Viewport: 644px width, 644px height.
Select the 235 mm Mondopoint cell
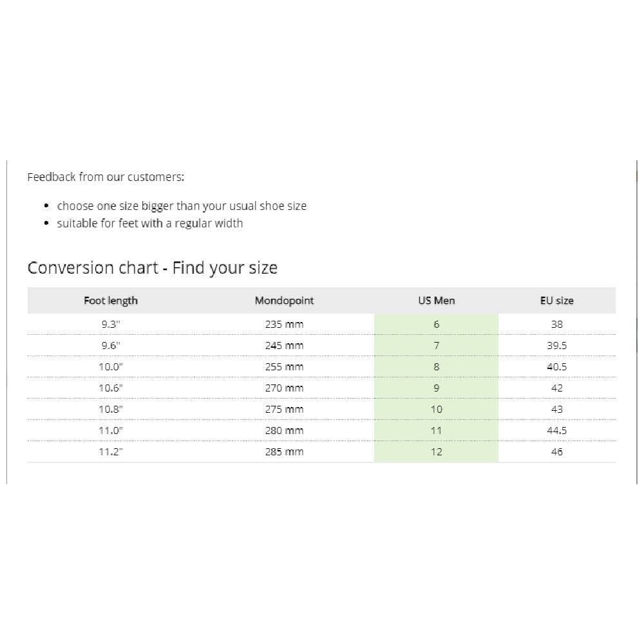tap(284, 325)
